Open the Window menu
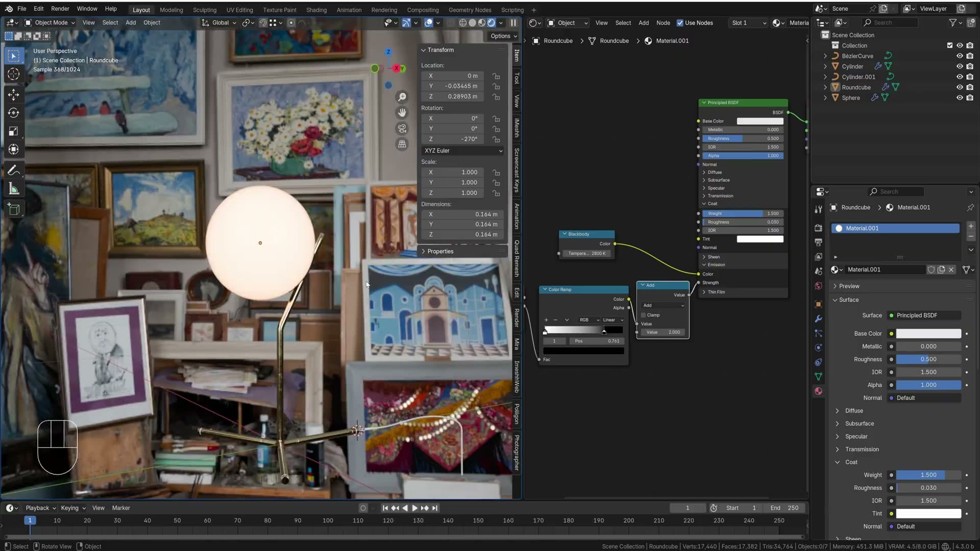 click(87, 9)
